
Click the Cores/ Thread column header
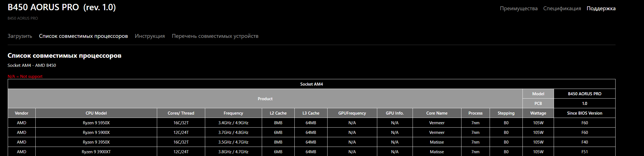click(181, 113)
